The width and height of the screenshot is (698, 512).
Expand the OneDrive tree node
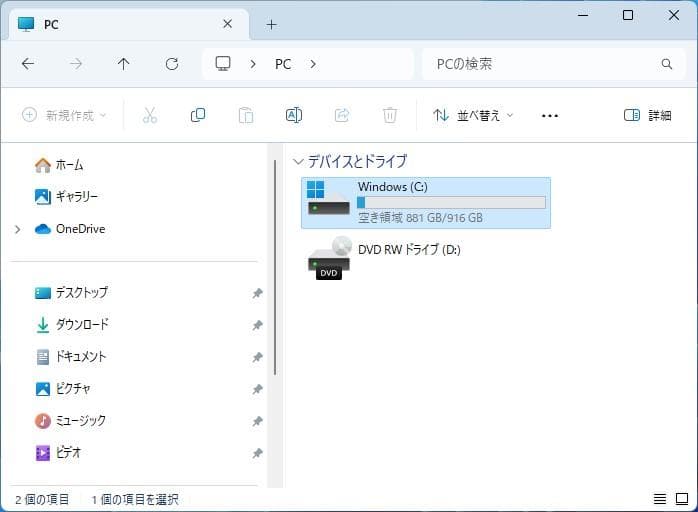(17, 230)
